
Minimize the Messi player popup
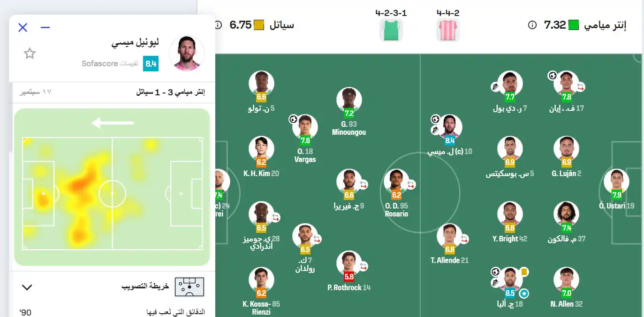[x=45, y=27]
